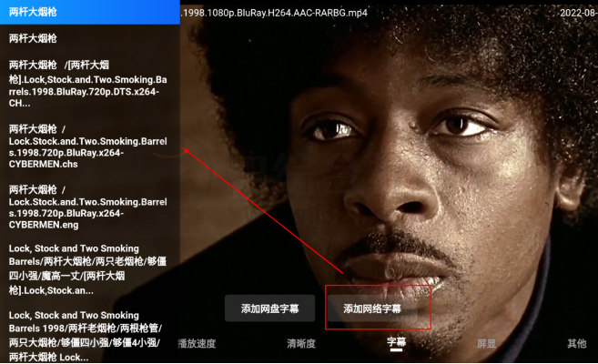Click the 2022-08 date at top right

tap(579, 13)
